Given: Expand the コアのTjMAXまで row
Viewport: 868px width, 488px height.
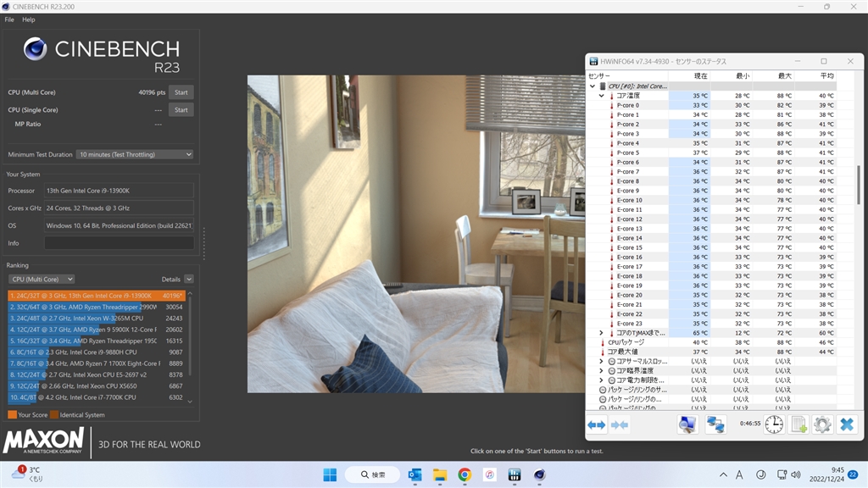Looking at the screenshot, I should tap(601, 333).
